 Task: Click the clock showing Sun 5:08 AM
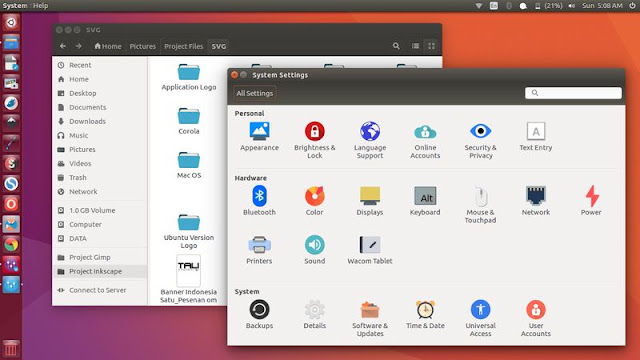tap(602, 6)
